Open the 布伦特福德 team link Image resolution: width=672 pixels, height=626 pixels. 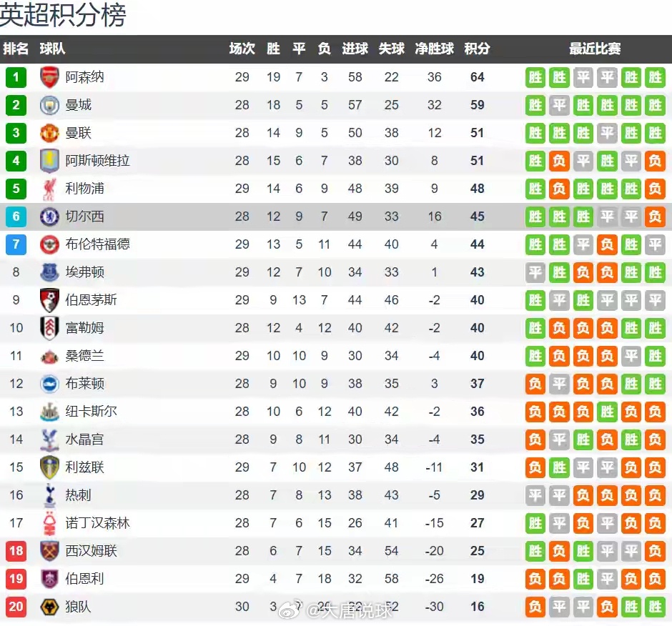pos(97,244)
